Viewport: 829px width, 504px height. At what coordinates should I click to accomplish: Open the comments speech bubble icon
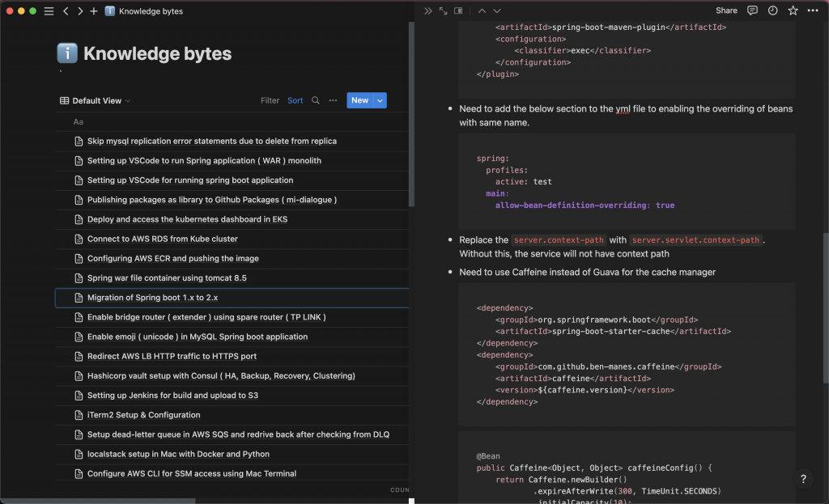[752, 11]
